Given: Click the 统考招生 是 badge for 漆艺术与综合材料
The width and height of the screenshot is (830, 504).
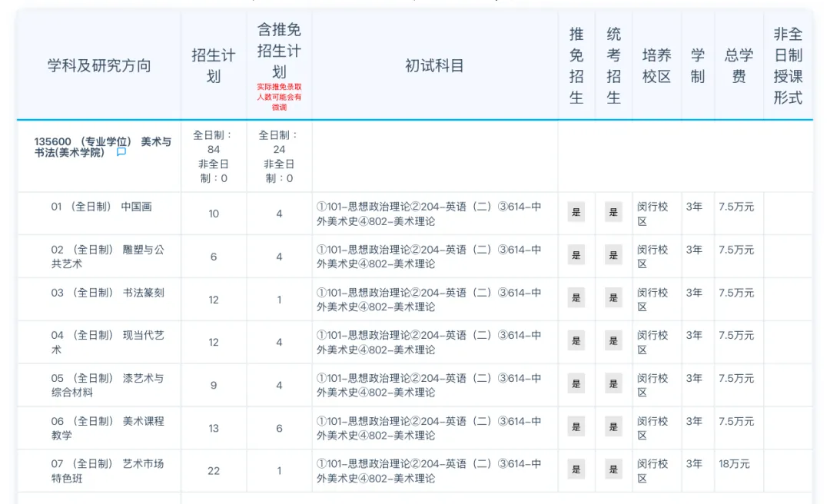Looking at the screenshot, I should click(613, 384).
